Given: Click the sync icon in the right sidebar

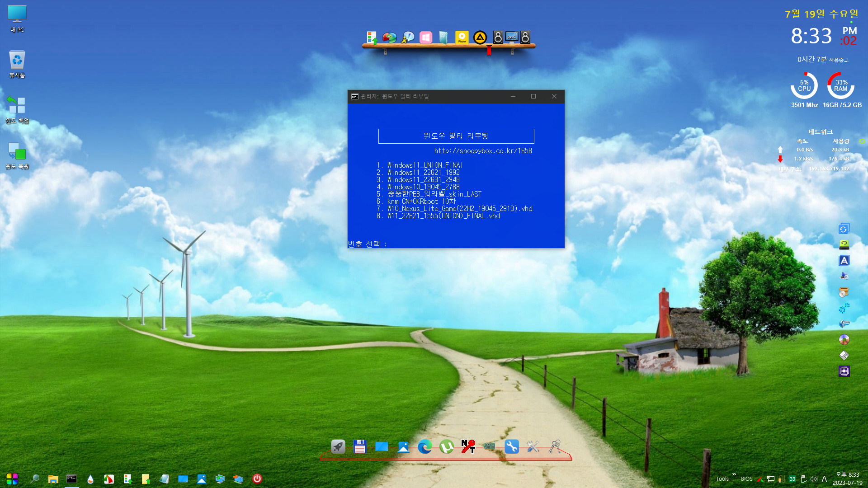Looking at the screenshot, I should 844,229.
